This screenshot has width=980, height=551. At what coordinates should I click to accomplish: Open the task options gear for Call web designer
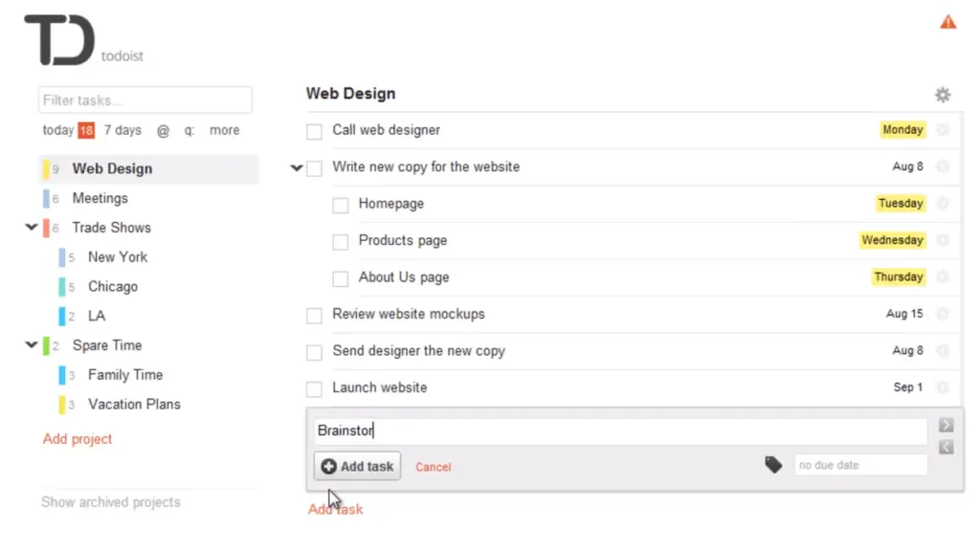click(944, 129)
